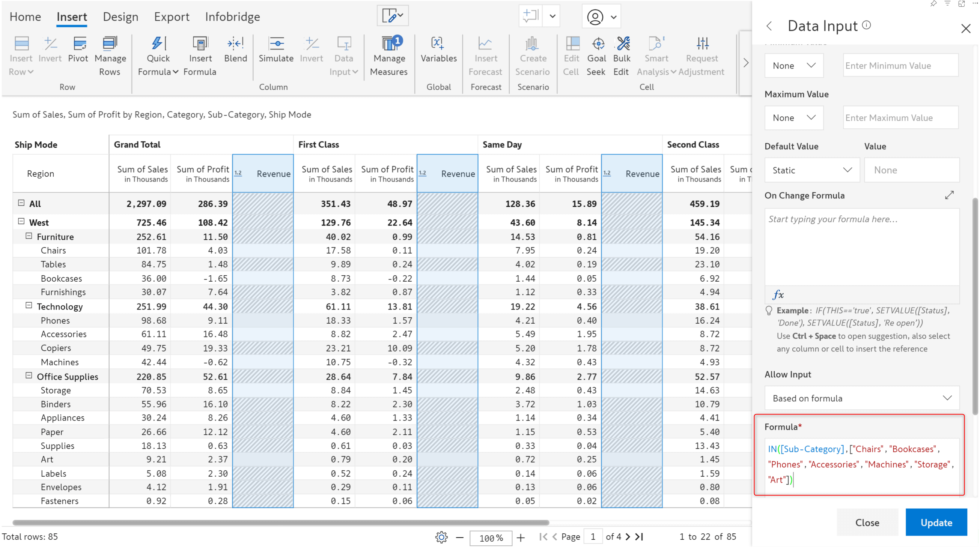Open the Data Input tool
980x548 pixels.
pos(343,56)
